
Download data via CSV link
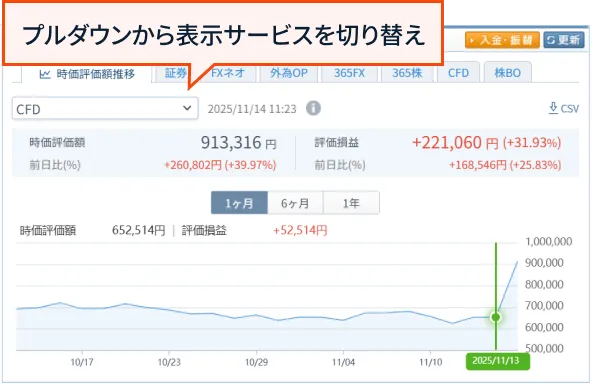click(x=563, y=109)
